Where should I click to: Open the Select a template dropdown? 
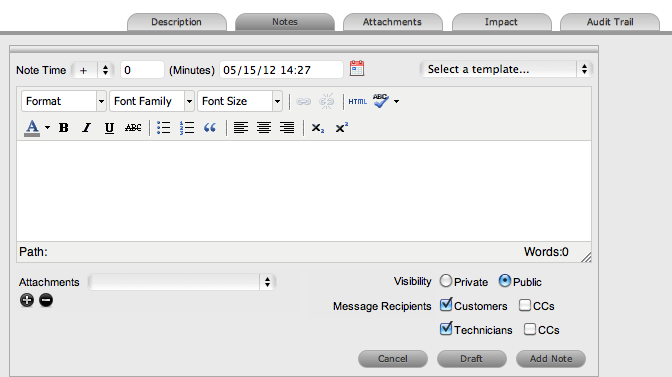click(506, 69)
